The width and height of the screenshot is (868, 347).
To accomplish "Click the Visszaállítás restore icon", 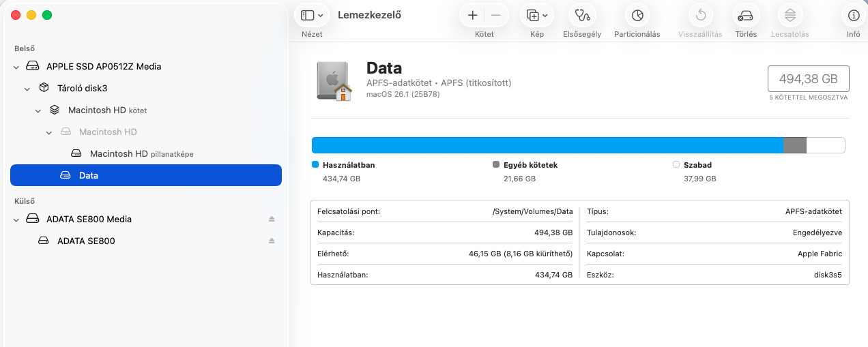I will [700, 15].
